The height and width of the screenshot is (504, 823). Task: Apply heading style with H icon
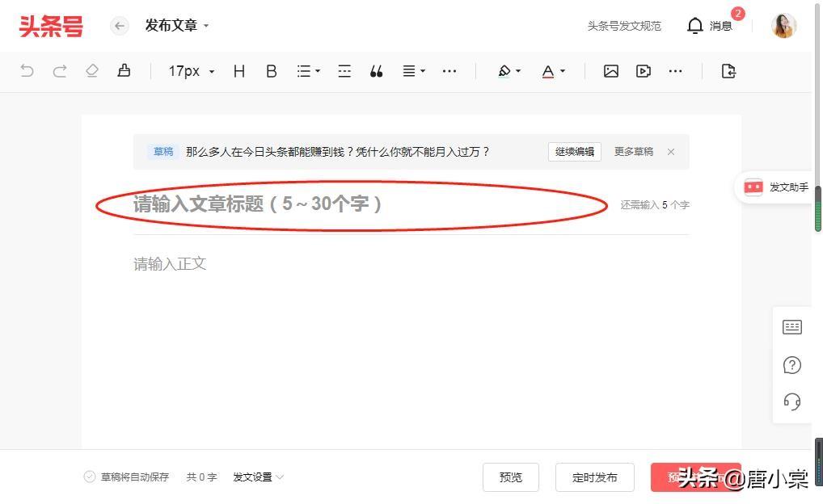tap(238, 71)
